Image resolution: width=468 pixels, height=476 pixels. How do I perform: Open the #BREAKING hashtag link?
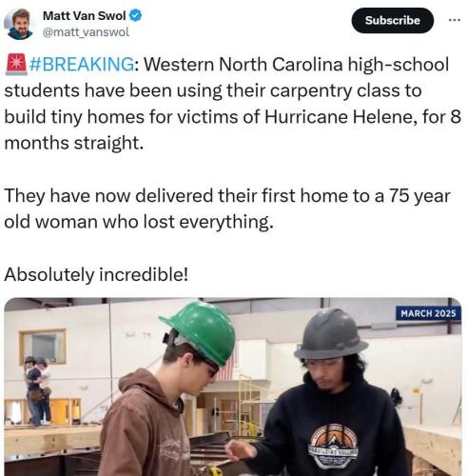pyautogui.click(x=82, y=64)
